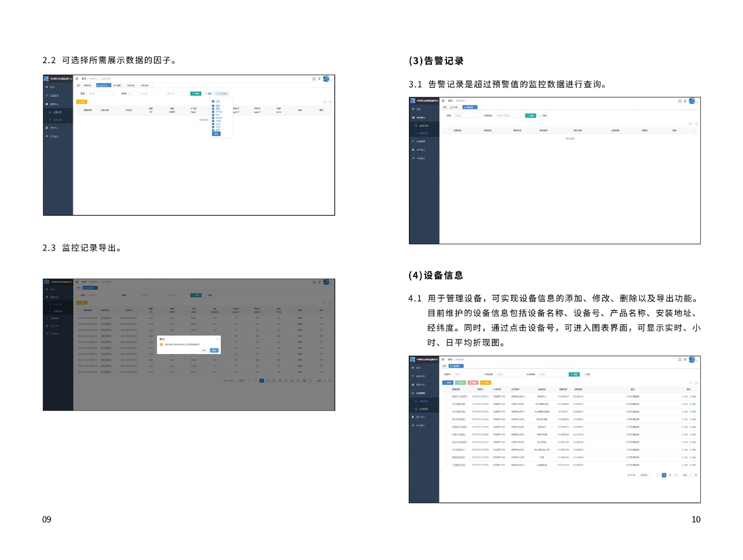The image size is (743, 560).
Task: Open 10条/页 page size dropdown in device info
Action: click(645, 475)
